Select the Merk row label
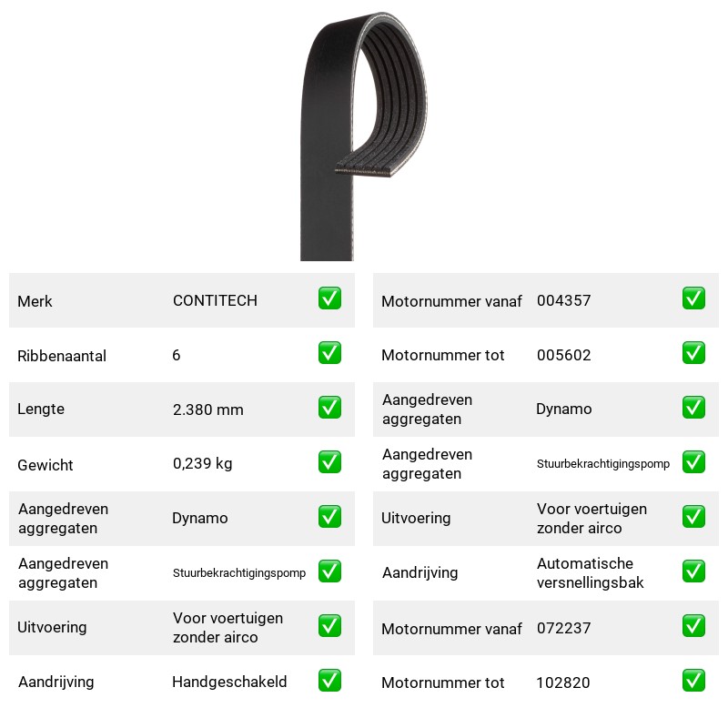Viewport: 728px width, 728px height. (35, 301)
